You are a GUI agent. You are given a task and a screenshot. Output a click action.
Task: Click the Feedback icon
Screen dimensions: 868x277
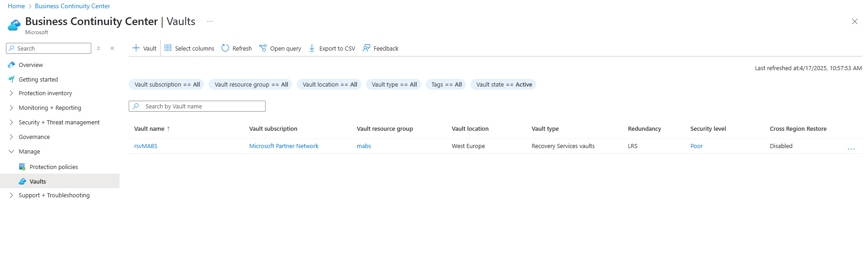[x=366, y=48]
